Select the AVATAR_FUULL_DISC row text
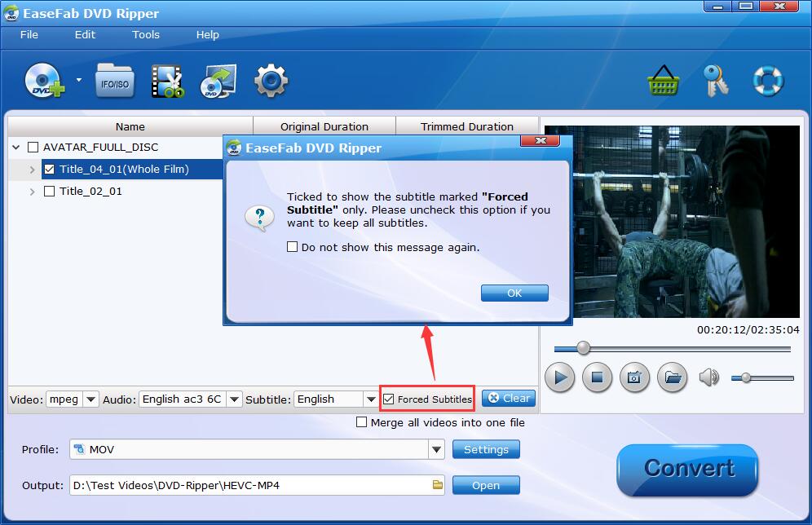The height and width of the screenshot is (525, 812). (100, 147)
